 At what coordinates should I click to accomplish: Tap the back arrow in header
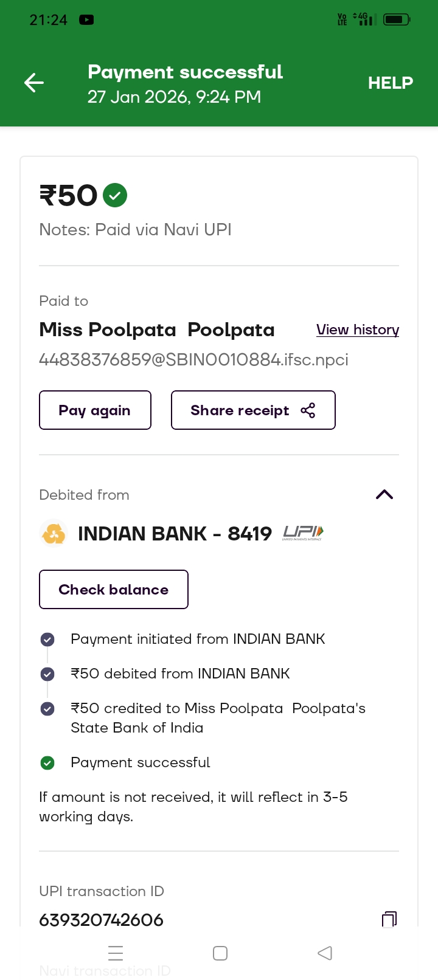coord(34,83)
